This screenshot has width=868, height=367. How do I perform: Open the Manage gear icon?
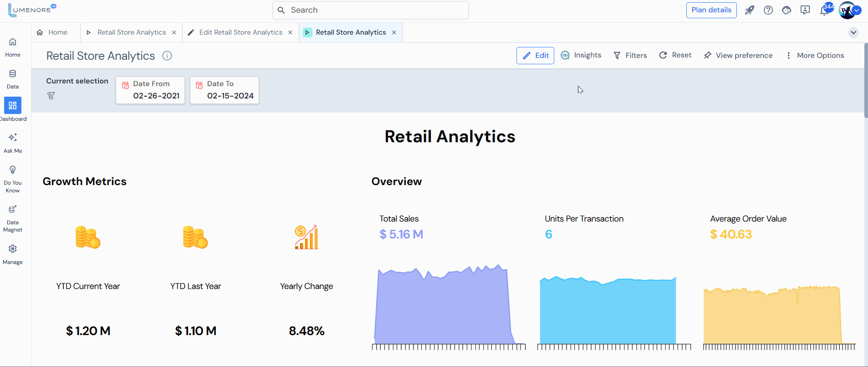point(13,249)
